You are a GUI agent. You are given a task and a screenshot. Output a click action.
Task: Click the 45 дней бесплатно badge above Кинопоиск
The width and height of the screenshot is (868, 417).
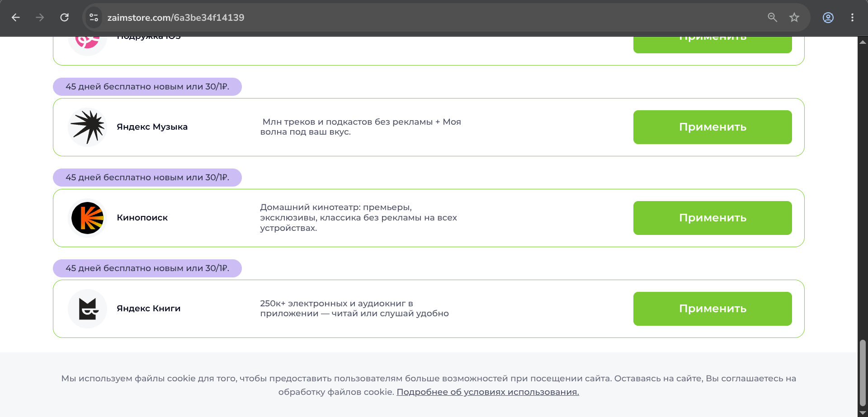(147, 178)
